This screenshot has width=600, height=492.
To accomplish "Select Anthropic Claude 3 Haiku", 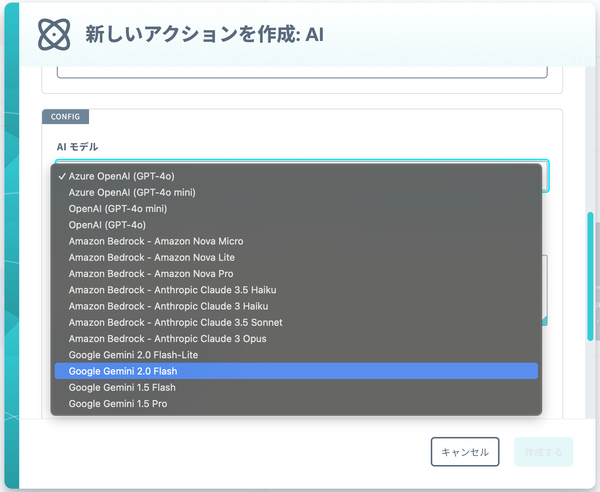I will [296, 306].
